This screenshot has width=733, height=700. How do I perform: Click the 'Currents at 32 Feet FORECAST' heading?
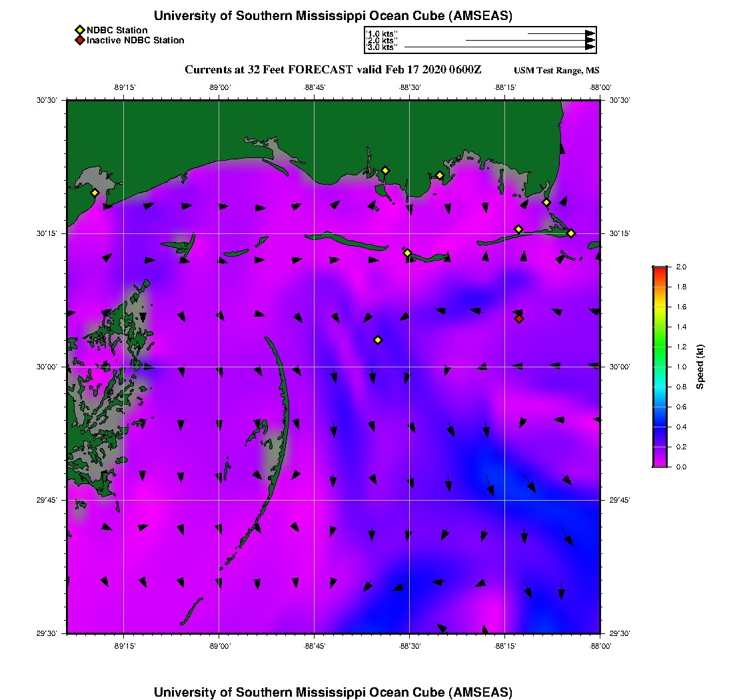pyautogui.click(x=333, y=70)
